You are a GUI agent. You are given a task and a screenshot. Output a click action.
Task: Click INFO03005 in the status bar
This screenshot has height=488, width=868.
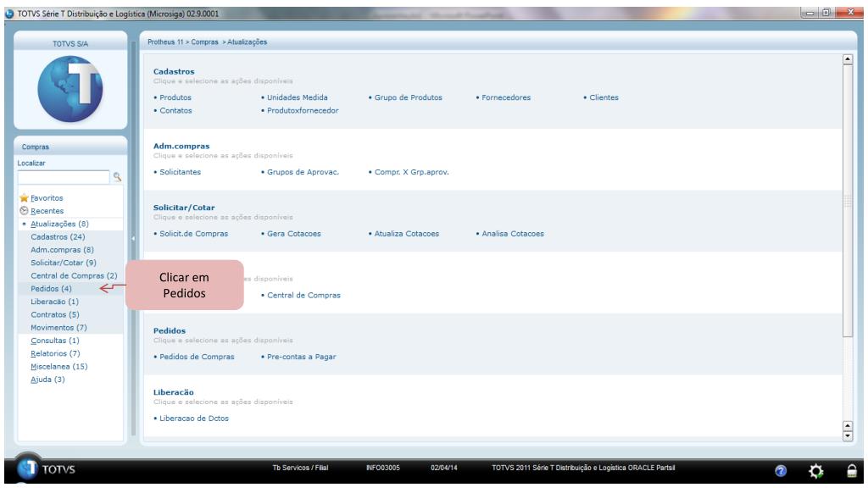pyautogui.click(x=382, y=468)
